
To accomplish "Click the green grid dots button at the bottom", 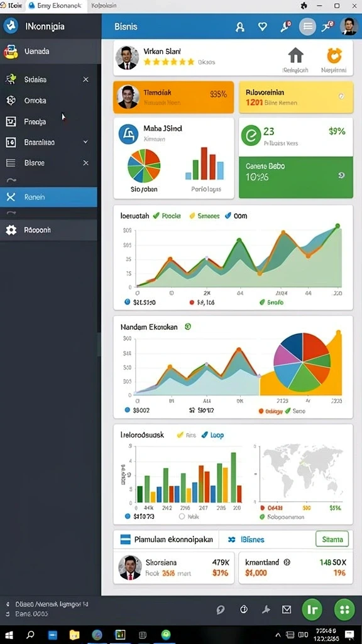I will [345, 610].
